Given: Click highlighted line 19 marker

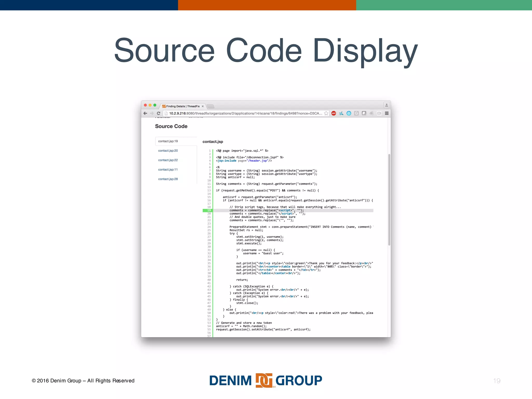Looking at the screenshot, I should pos(208,210).
